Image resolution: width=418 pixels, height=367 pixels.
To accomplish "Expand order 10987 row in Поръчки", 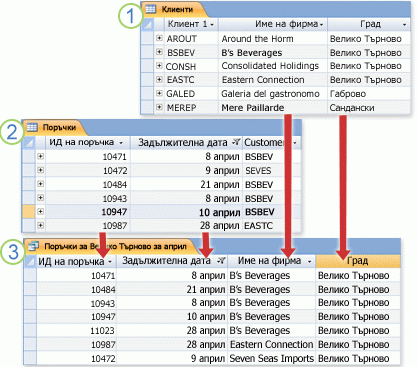I will [x=40, y=225].
